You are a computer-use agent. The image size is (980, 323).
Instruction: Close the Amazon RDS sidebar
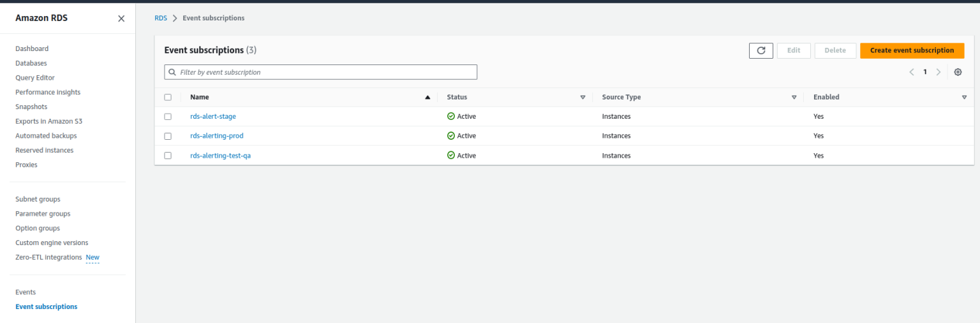(x=121, y=19)
